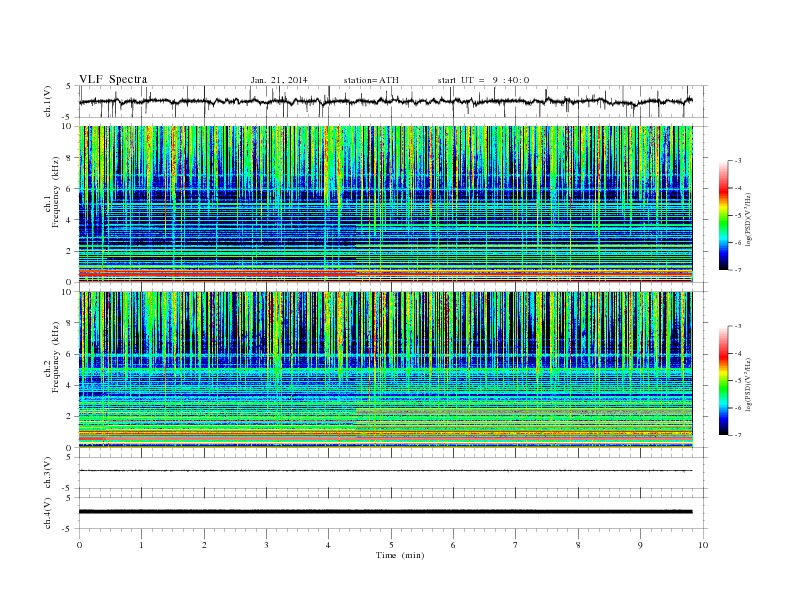The height and width of the screenshot is (612, 792).
Task: Click the "station=ATH" header text
Action: [x=371, y=80]
